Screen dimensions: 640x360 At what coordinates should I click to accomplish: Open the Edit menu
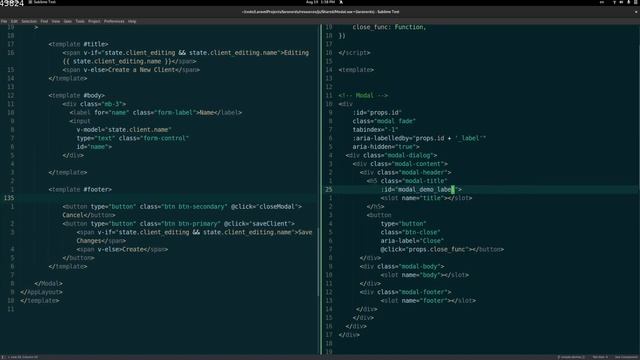click(x=14, y=21)
